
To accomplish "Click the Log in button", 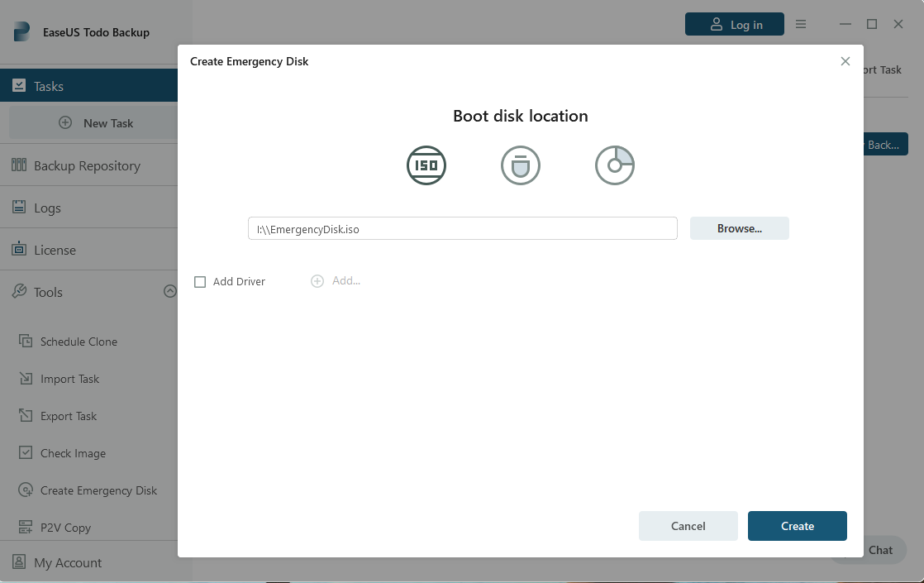I will click(734, 24).
